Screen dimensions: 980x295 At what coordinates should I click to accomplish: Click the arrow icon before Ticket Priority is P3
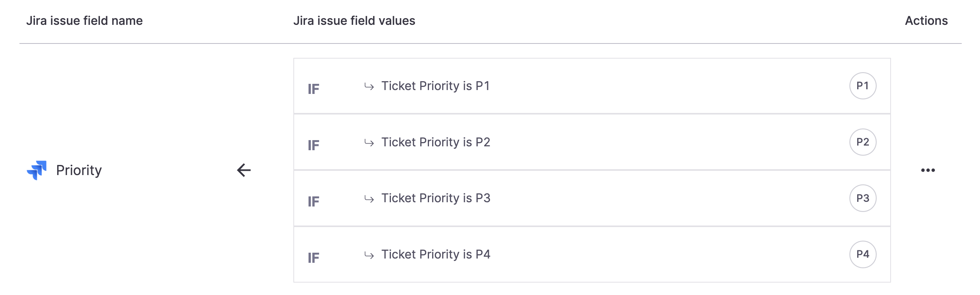click(369, 199)
